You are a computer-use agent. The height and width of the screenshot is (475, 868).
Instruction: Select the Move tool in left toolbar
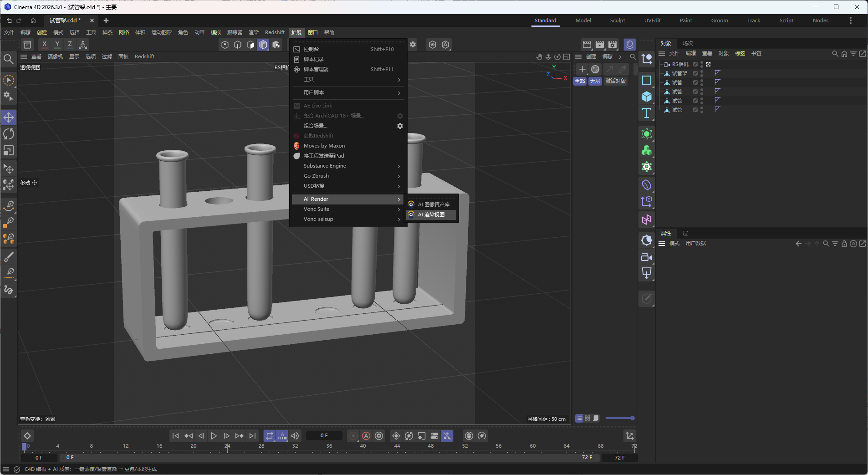tap(9, 117)
